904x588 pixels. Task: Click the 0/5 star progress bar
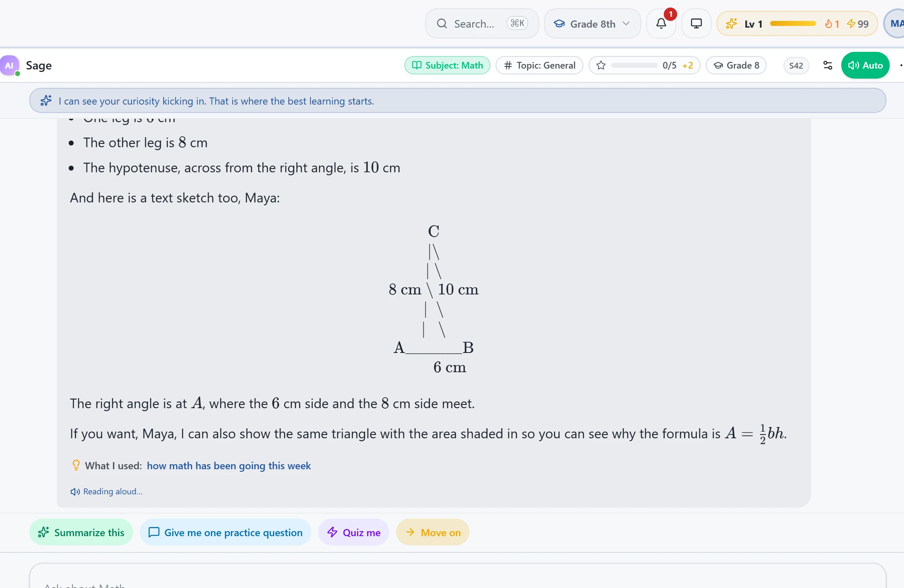[x=634, y=65]
